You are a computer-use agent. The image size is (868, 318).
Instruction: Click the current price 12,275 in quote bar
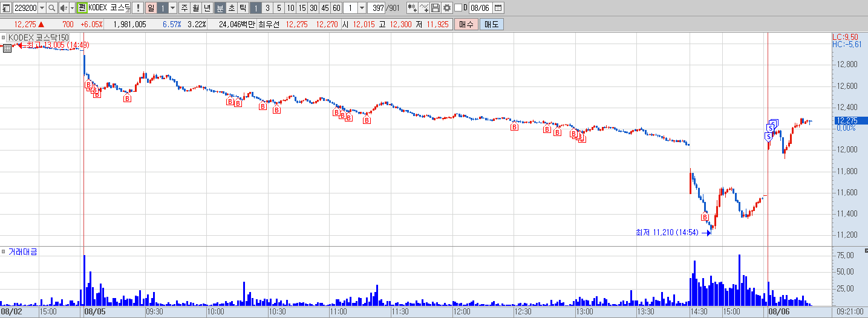pos(25,24)
